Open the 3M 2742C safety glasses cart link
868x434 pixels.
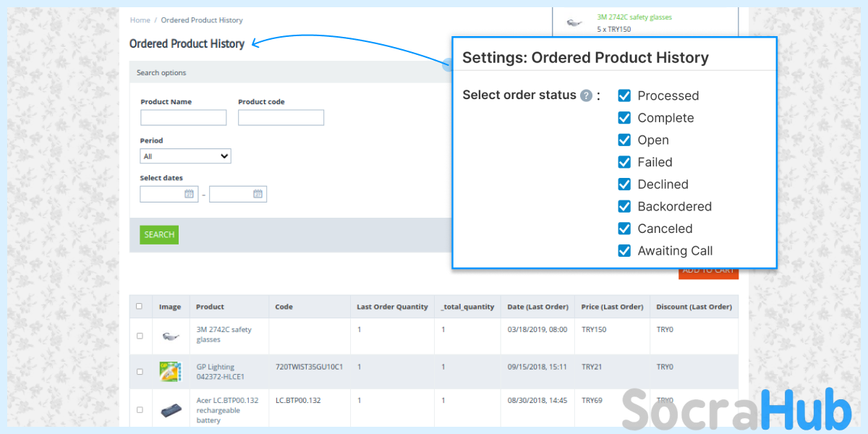coord(634,17)
